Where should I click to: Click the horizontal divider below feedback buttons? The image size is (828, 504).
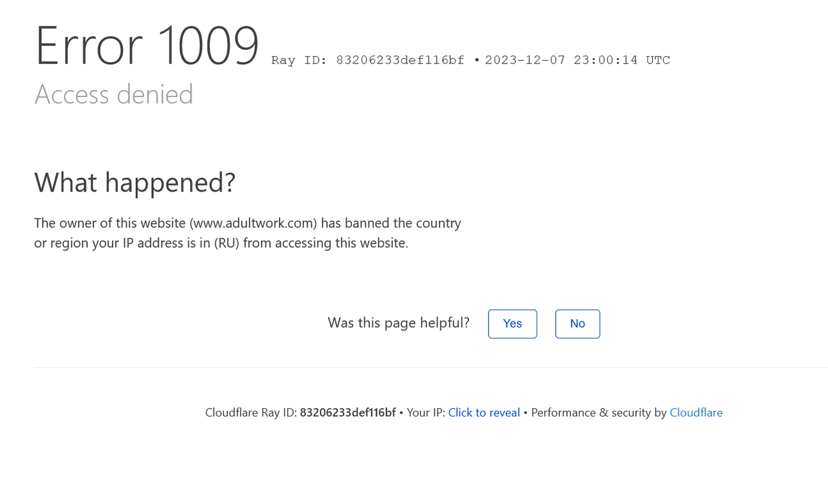[431, 367]
